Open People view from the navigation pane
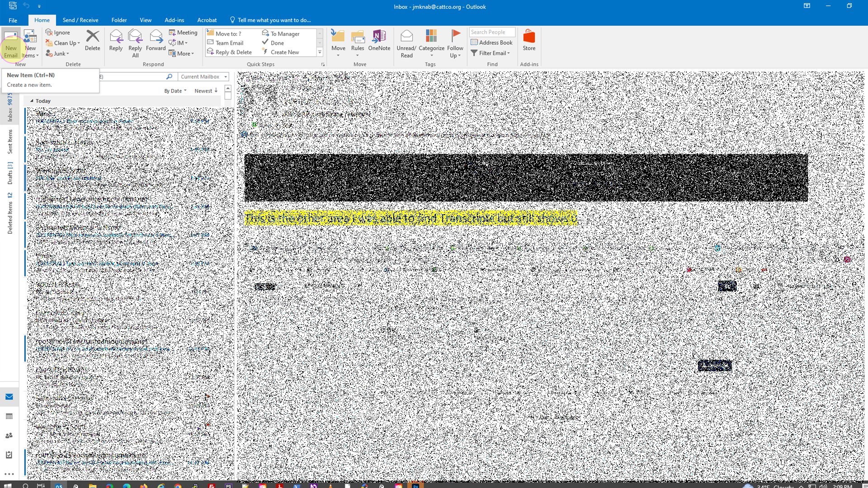The height and width of the screenshot is (488, 868). [x=9, y=436]
